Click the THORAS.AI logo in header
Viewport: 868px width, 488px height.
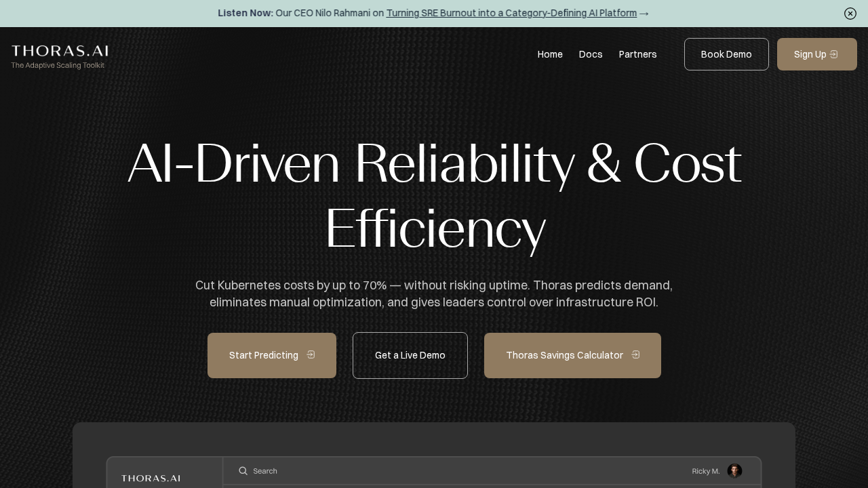(60, 51)
